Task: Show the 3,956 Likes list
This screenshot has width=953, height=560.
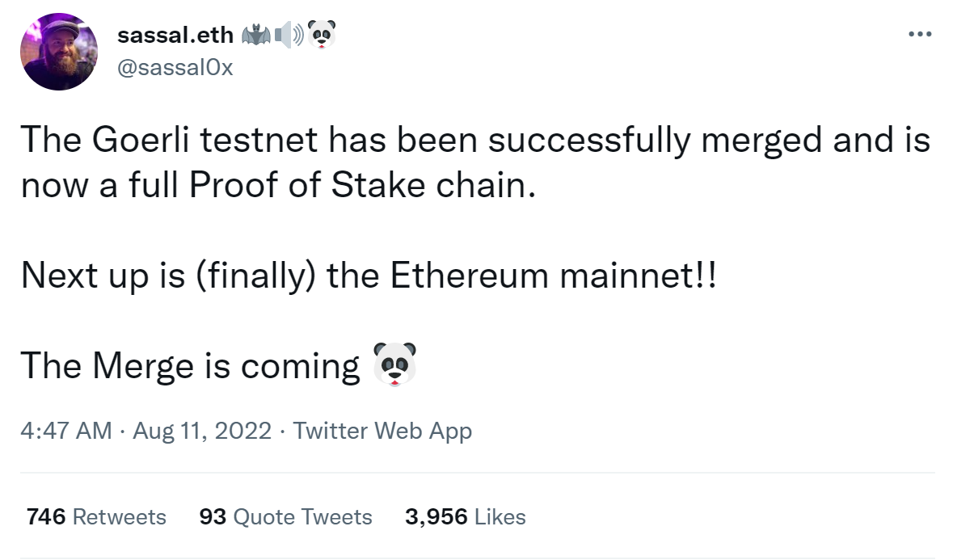Action: 465,516
